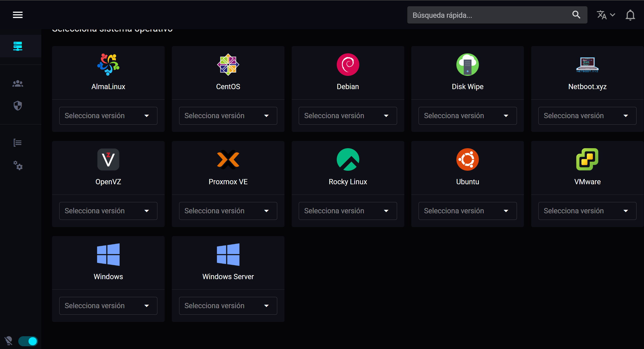
Task: Open the hamburger menu
Action: point(18,15)
